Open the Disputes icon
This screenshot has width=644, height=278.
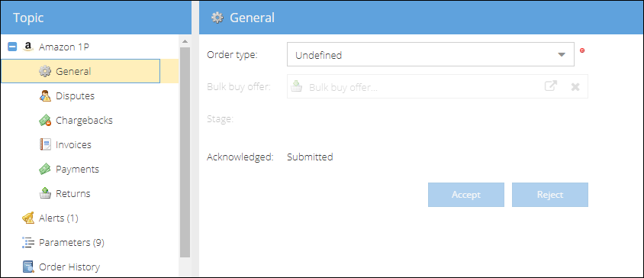click(45, 95)
